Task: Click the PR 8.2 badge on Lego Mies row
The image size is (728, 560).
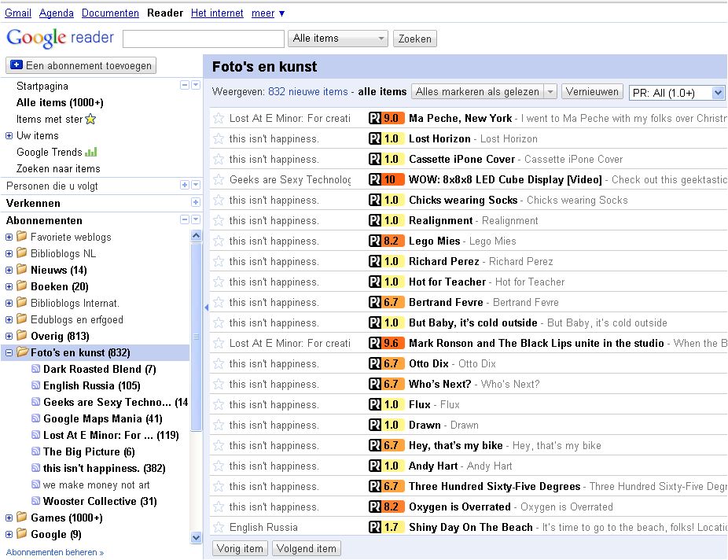Action: click(386, 241)
